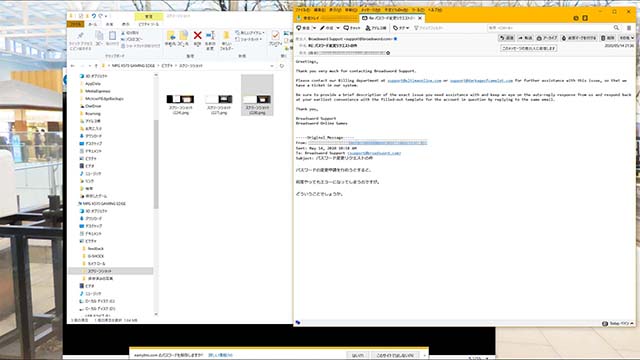Switch to the View tab in Explorer ribbon
The height and width of the screenshot is (360, 640).
[x=126, y=24]
